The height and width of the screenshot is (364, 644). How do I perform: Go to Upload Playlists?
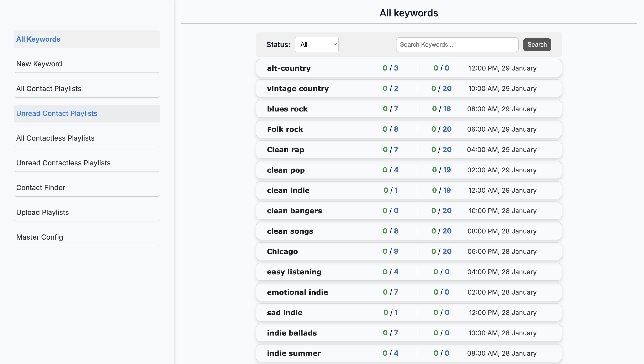[x=87, y=212]
